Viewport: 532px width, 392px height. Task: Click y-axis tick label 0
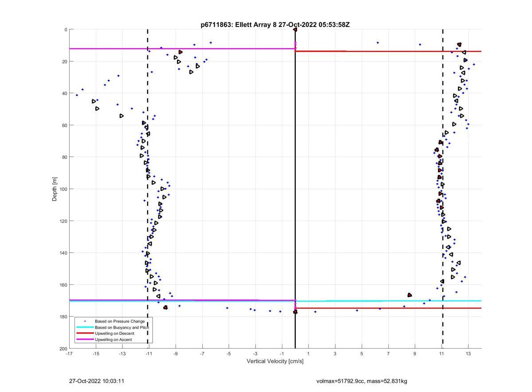66,30
